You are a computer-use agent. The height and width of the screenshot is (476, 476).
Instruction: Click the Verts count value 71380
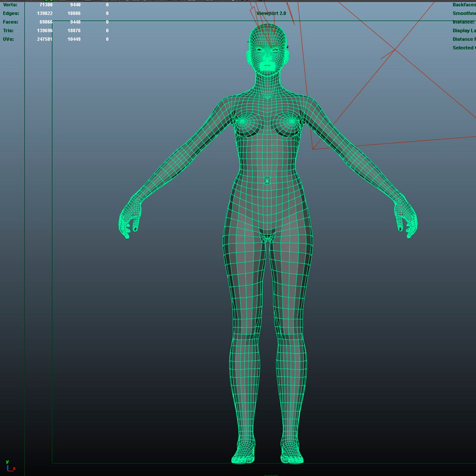(x=46, y=5)
